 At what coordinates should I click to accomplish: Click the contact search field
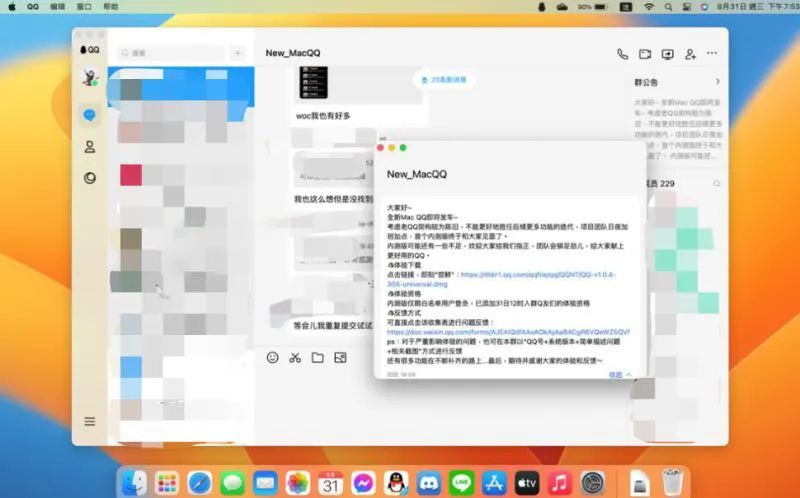[172, 53]
